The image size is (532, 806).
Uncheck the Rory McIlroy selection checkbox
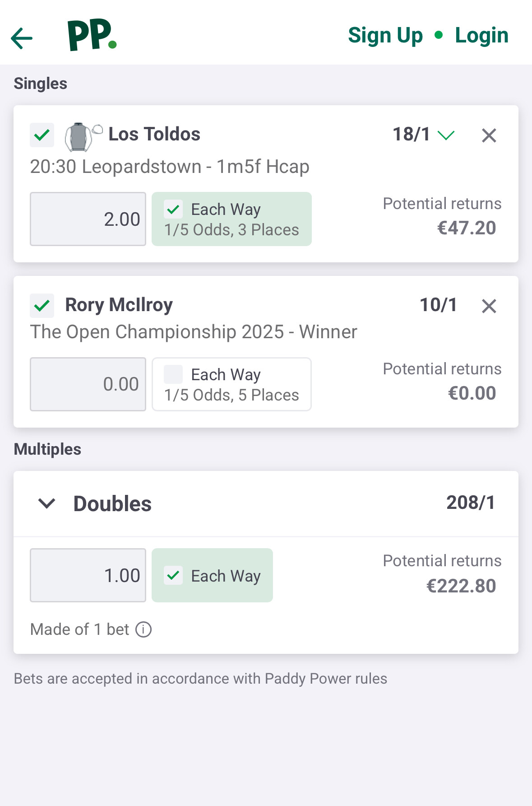[x=42, y=306]
